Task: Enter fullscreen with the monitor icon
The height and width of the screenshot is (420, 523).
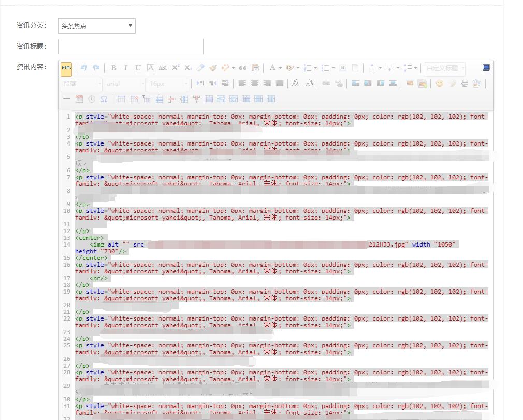Action: 486,68
